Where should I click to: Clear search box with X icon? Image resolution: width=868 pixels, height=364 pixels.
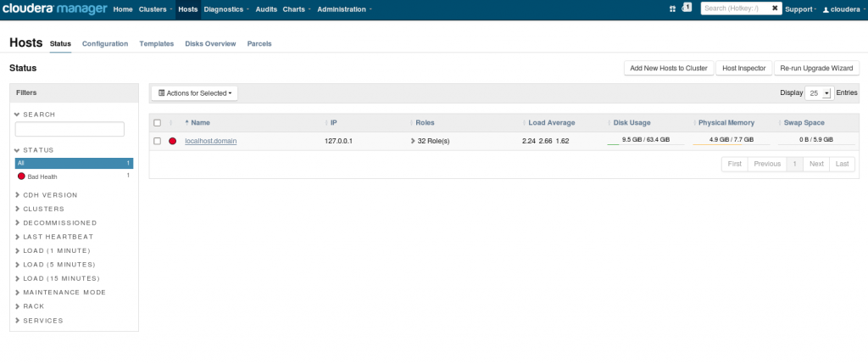pos(775,8)
